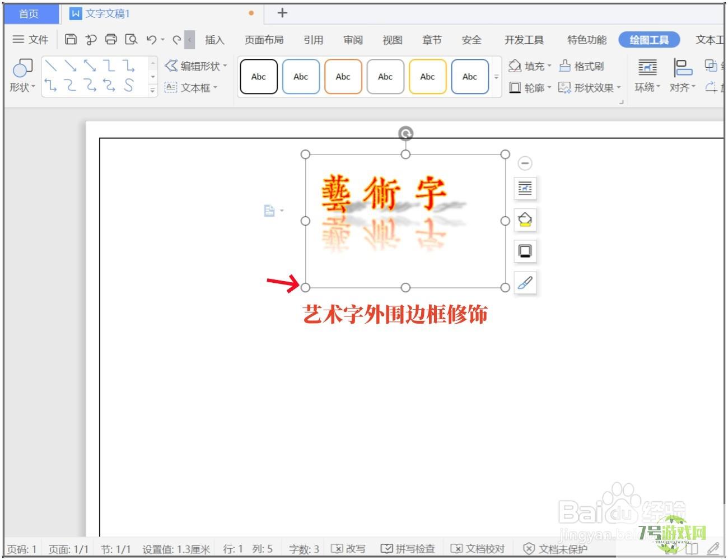Open Print Preview with magnifier icon
The image size is (728, 560).
[131, 39]
